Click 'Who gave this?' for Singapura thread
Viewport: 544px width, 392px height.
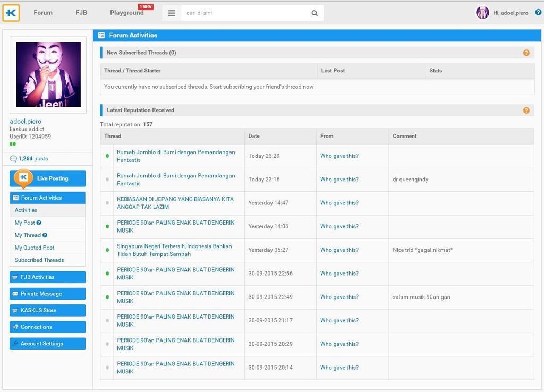[x=339, y=250]
